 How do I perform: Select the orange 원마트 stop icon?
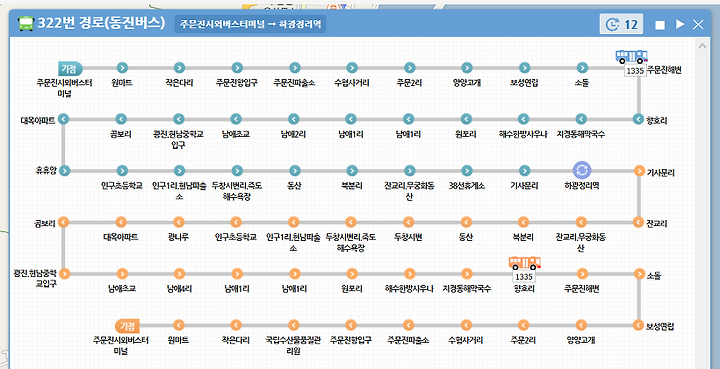click(x=179, y=325)
